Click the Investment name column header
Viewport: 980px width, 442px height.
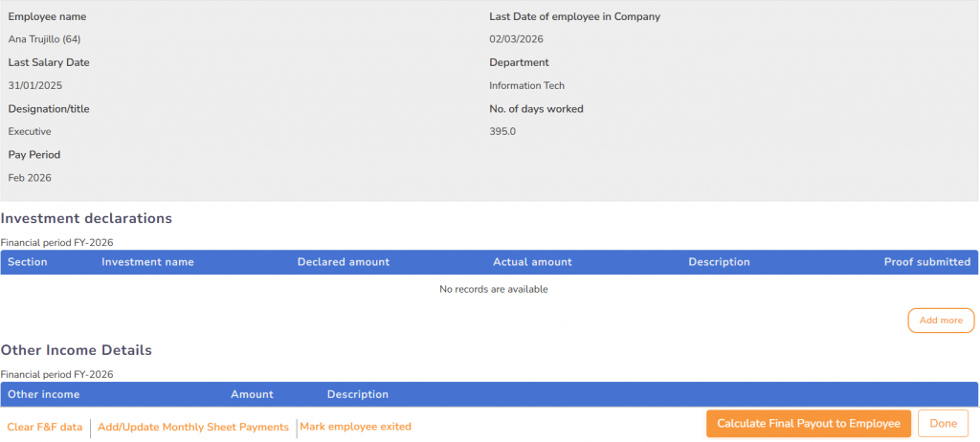tap(147, 262)
